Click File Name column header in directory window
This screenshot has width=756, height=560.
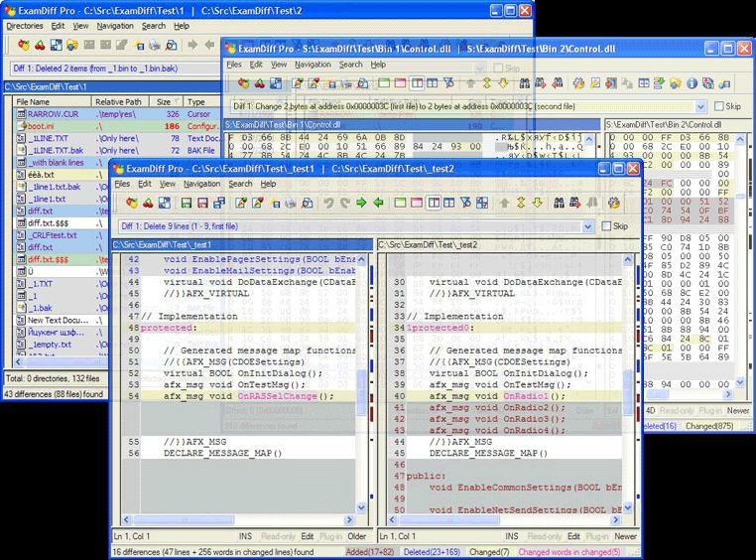[x=52, y=102]
